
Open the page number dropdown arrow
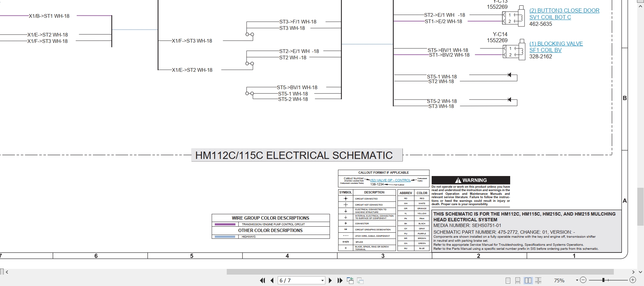(x=322, y=280)
